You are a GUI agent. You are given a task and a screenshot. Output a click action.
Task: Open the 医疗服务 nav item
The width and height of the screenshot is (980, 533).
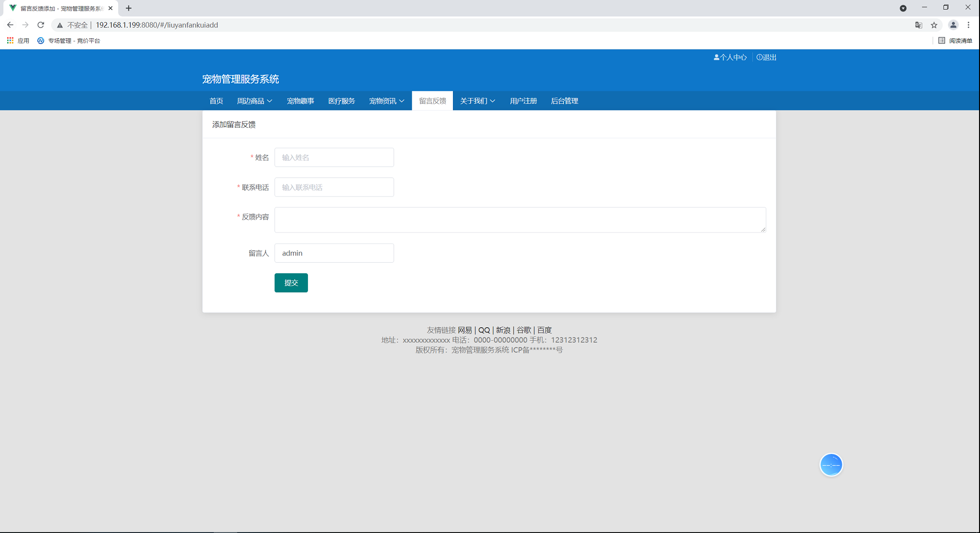pos(341,101)
